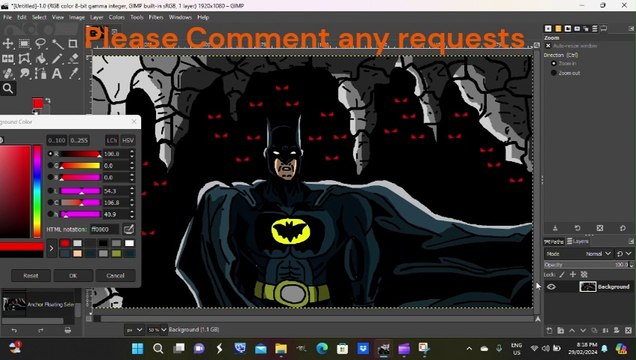
Task: Open the Filters menu
Action: tap(156, 17)
